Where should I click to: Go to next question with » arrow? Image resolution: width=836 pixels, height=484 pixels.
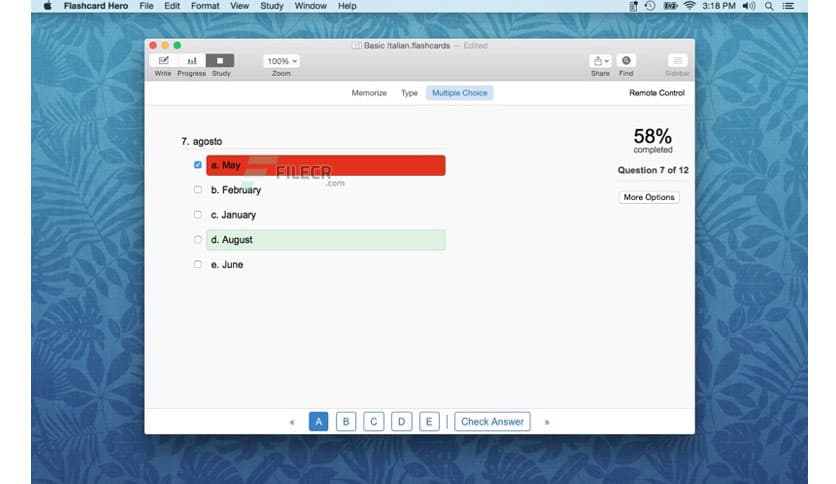tap(546, 422)
